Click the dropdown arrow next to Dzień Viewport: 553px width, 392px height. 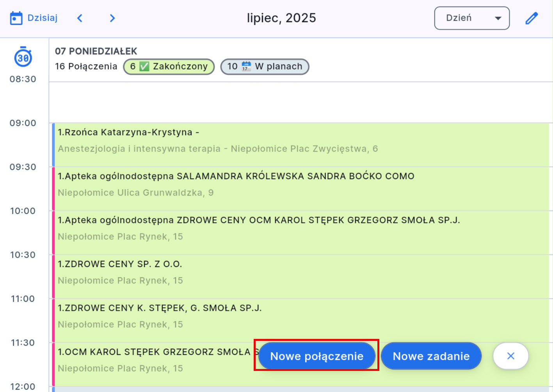pyautogui.click(x=498, y=18)
